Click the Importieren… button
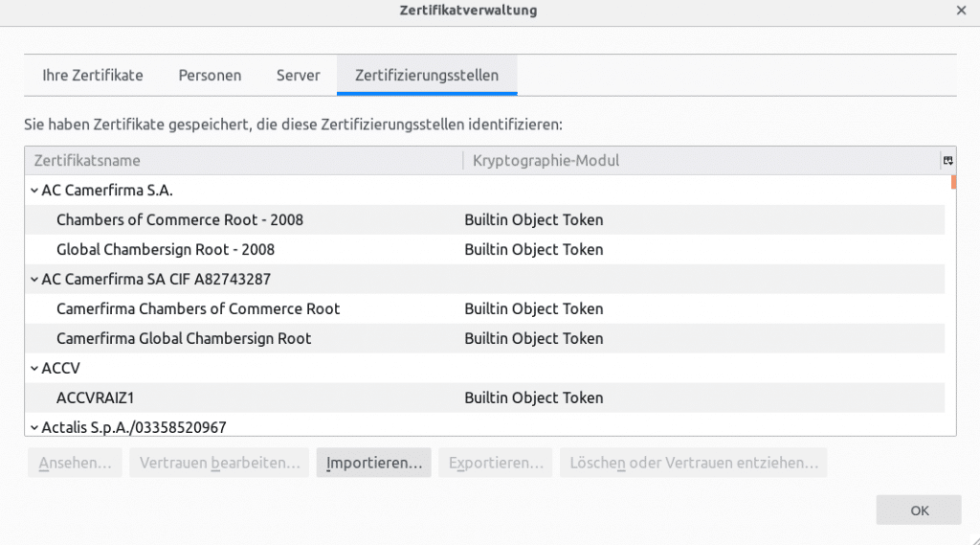 tap(374, 463)
